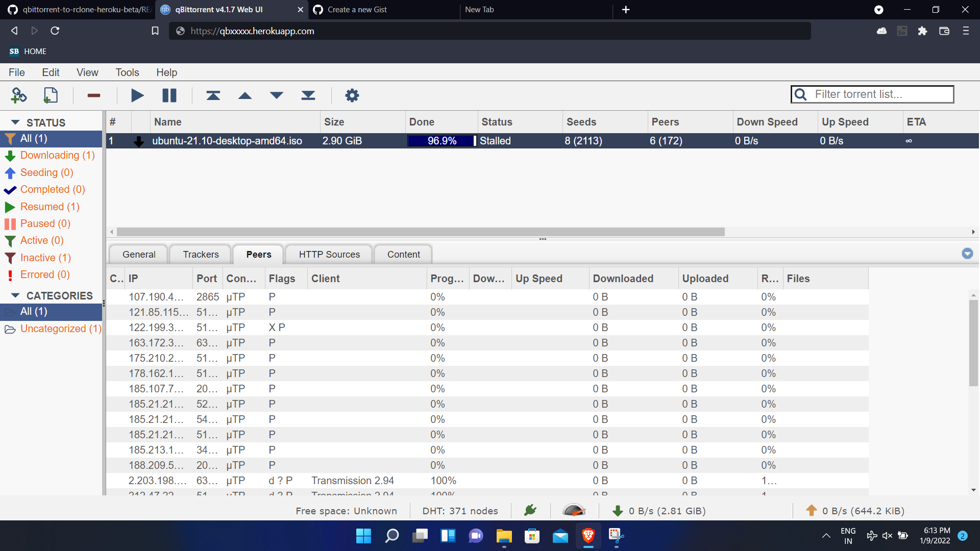Filter by Downloading (1) status

[x=57, y=155]
